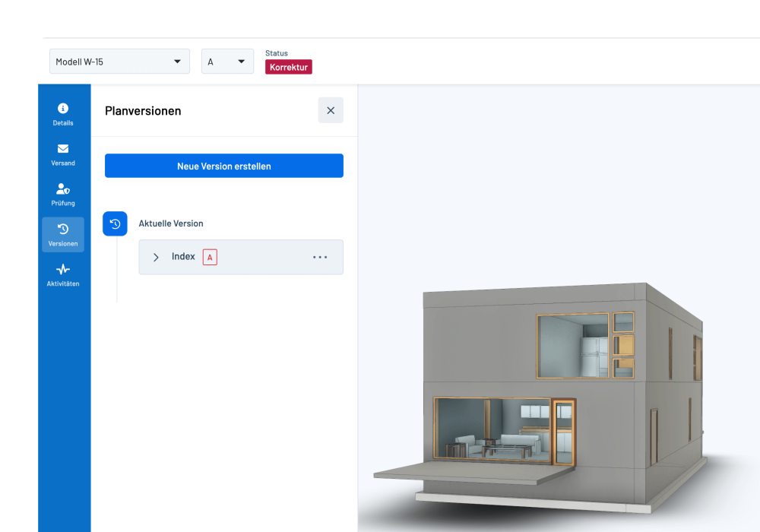Click blue history icon beside Aktuelle Version
The width and height of the screenshot is (760, 532).
tap(115, 224)
